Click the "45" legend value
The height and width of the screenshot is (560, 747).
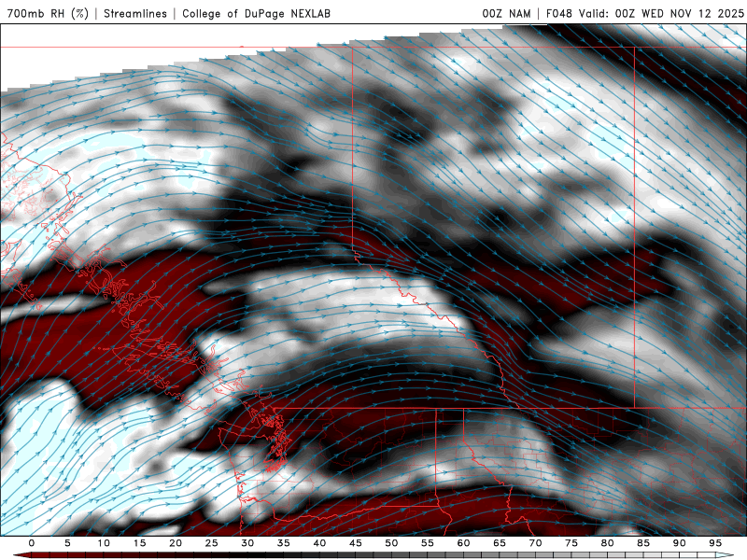pyautogui.click(x=356, y=543)
